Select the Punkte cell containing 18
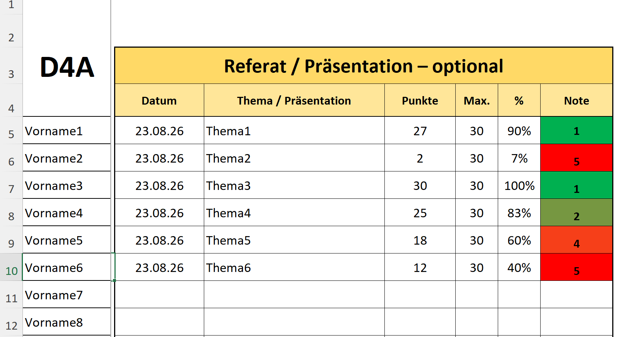Viewport: 644px width, 337px height. click(x=420, y=240)
